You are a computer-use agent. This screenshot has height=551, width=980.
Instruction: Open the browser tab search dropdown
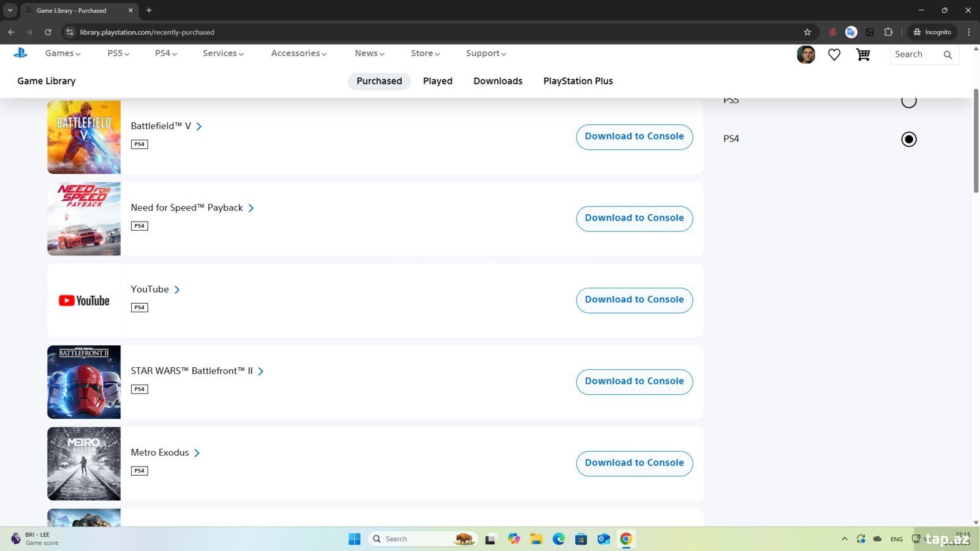(10, 10)
